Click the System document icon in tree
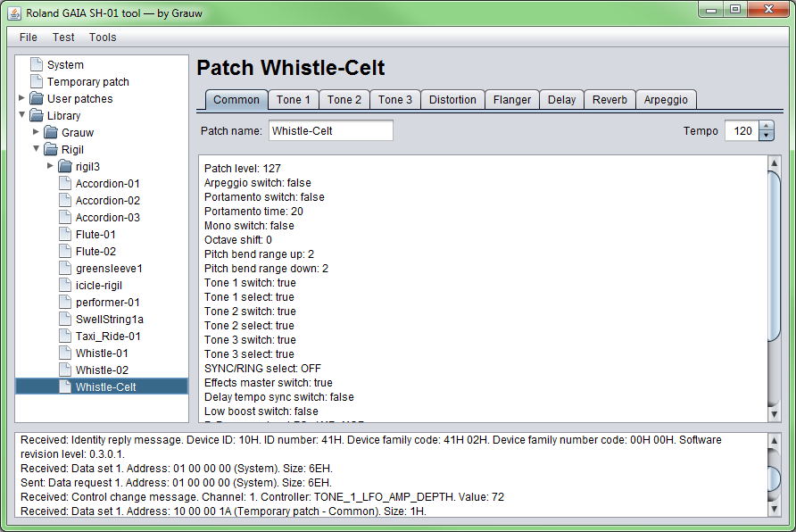 click(36, 64)
